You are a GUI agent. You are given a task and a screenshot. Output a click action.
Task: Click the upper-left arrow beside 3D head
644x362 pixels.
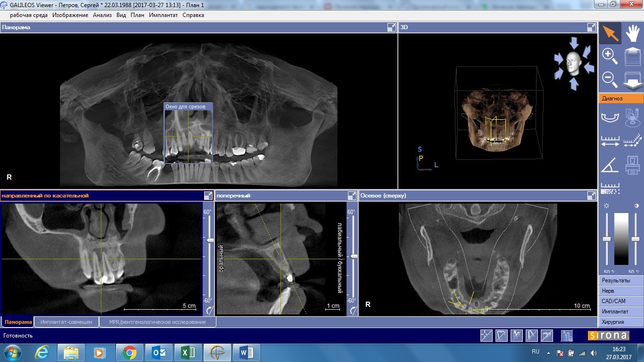tap(560, 58)
